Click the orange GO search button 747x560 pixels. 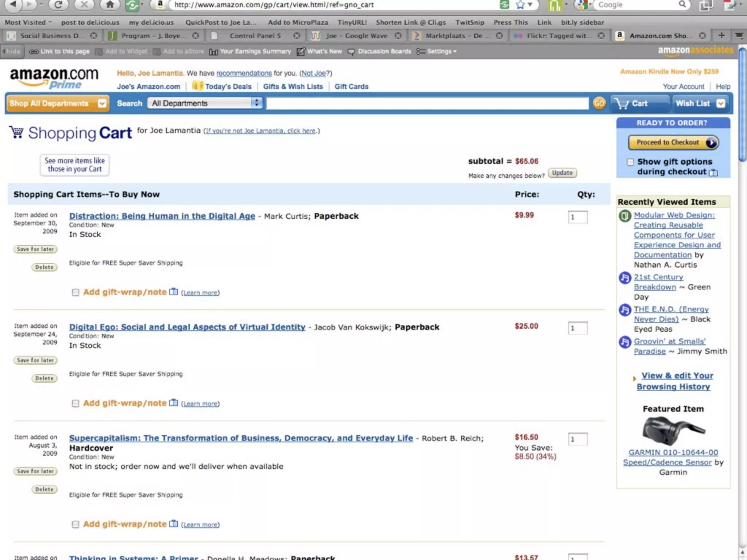[x=599, y=104]
